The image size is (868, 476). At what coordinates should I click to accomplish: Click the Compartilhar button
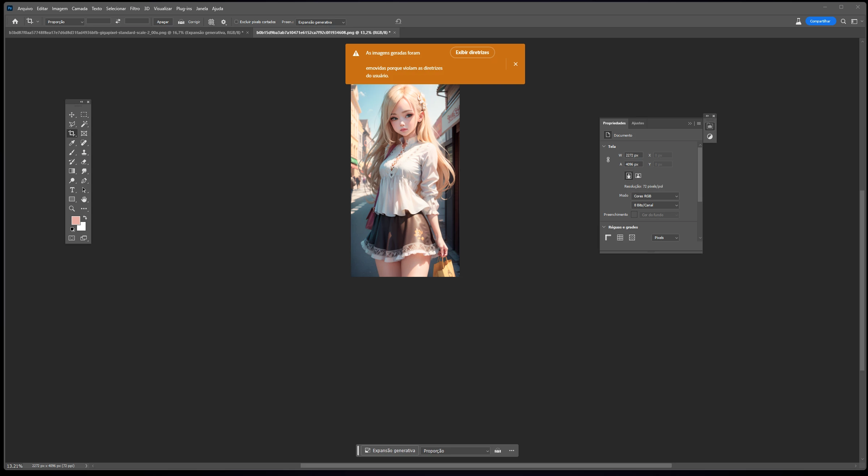pos(820,21)
